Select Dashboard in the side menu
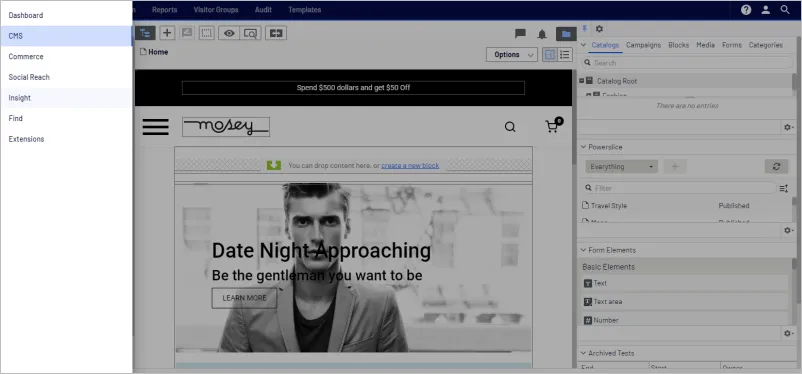The height and width of the screenshot is (374, 802). tap(66, 15)
